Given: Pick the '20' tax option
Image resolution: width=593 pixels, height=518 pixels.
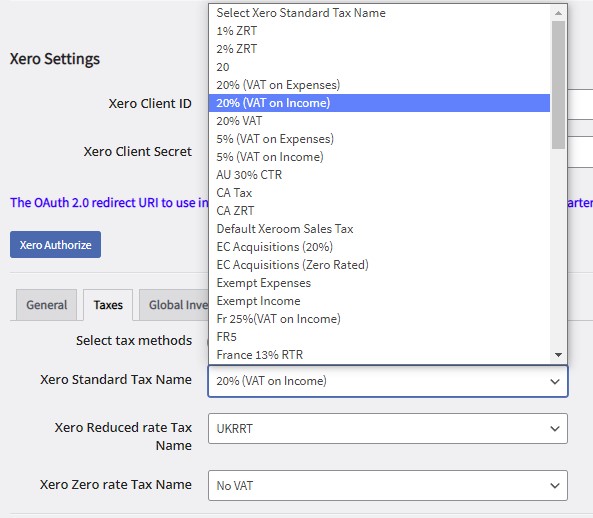Looking at the screenshot, I should (x=379, y=67).
